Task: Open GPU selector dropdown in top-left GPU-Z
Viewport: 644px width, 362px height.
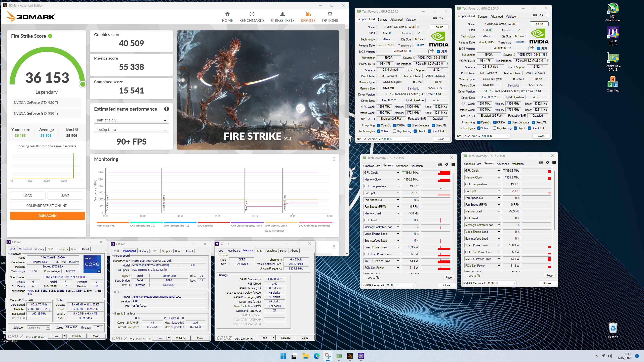Action: pos(383,139)
